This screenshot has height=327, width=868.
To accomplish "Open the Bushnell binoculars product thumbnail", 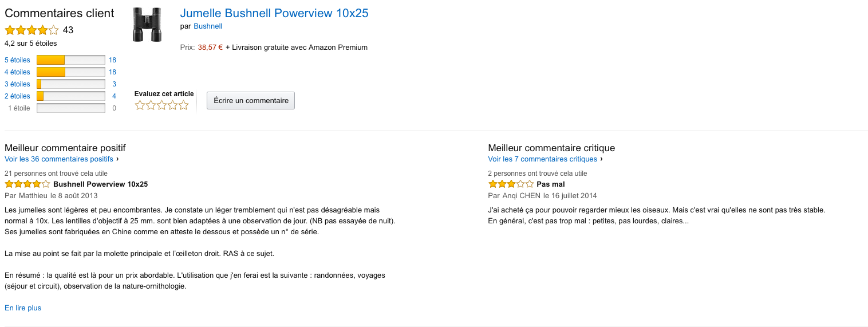I will pos(147,25).
